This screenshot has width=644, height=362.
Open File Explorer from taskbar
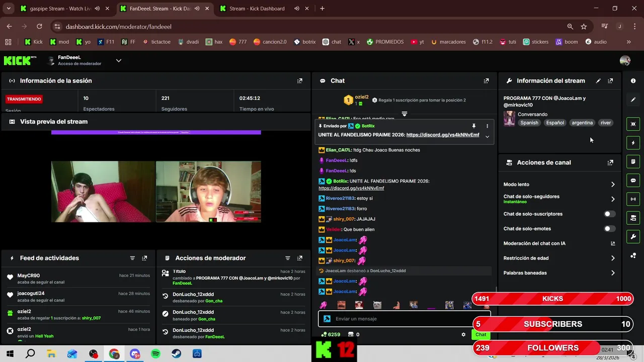point(51,354)
